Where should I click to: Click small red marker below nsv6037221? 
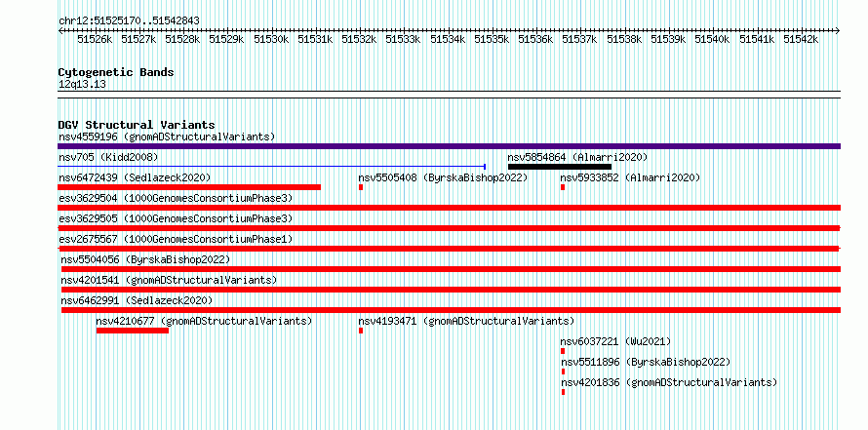click(563, 351)
